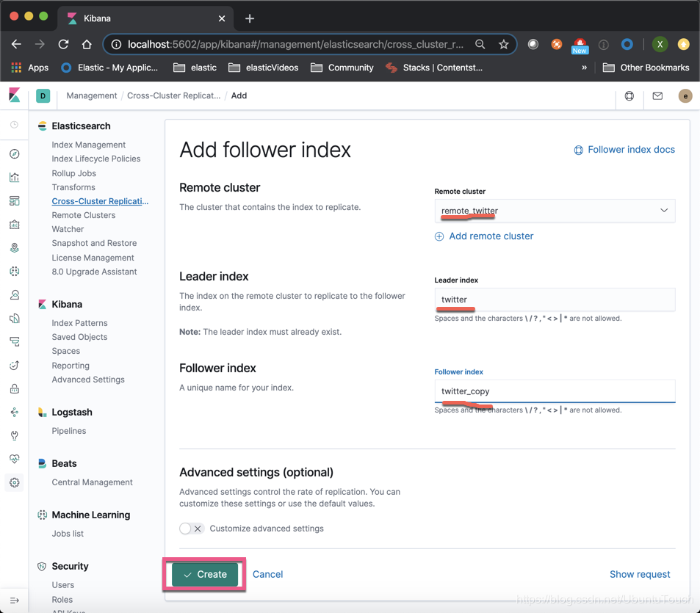Show recently viewed clock icon

[14, 125]
